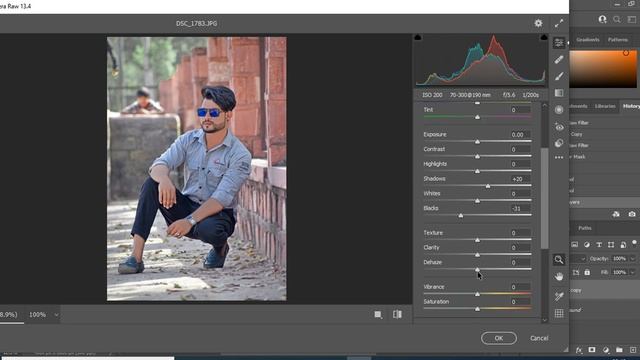
Task: Open the History tab in Photoshop
Action: click(631, 106)
